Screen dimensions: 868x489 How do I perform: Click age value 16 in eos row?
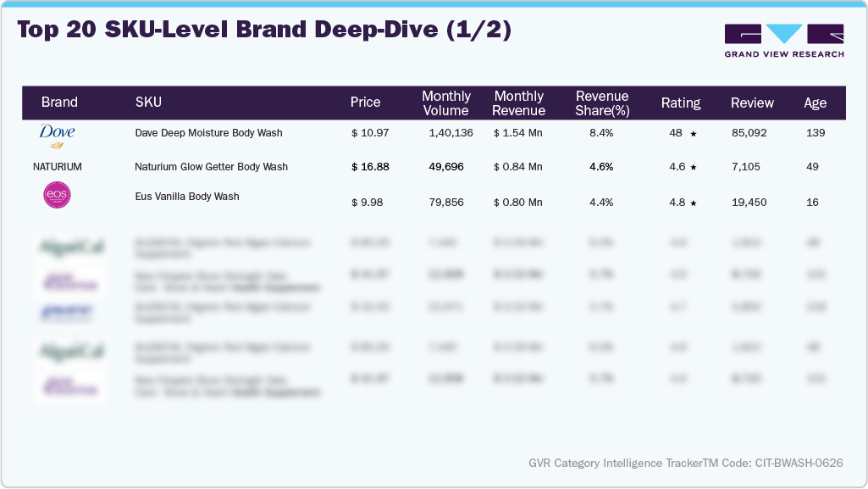coord(812,203)
